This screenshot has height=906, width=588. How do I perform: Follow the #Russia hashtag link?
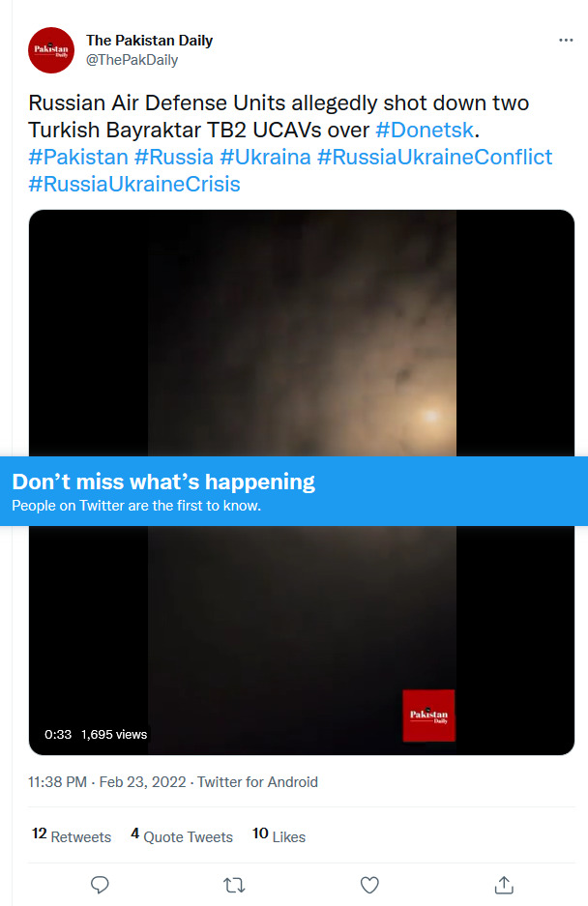174,158
